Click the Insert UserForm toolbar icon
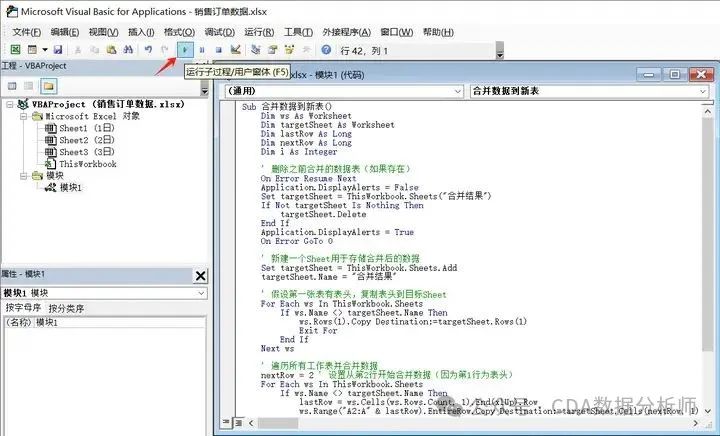The image size is (720, 436). [32, 50]
